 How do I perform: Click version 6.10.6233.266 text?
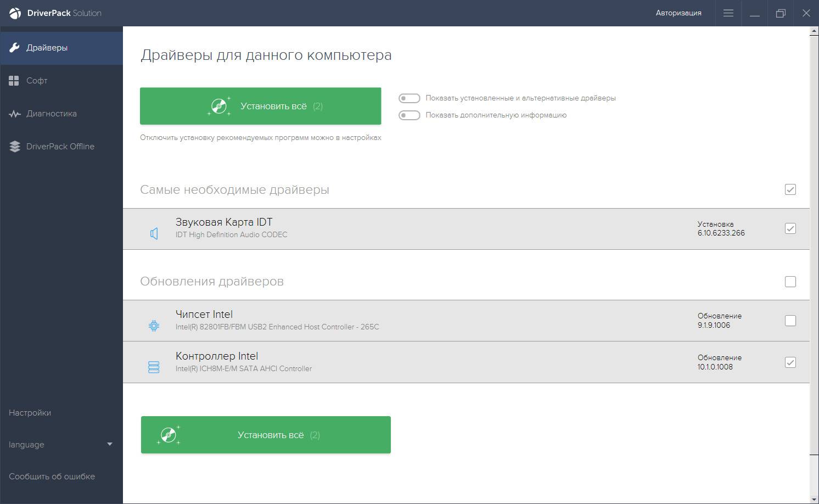tap(721, 233)
